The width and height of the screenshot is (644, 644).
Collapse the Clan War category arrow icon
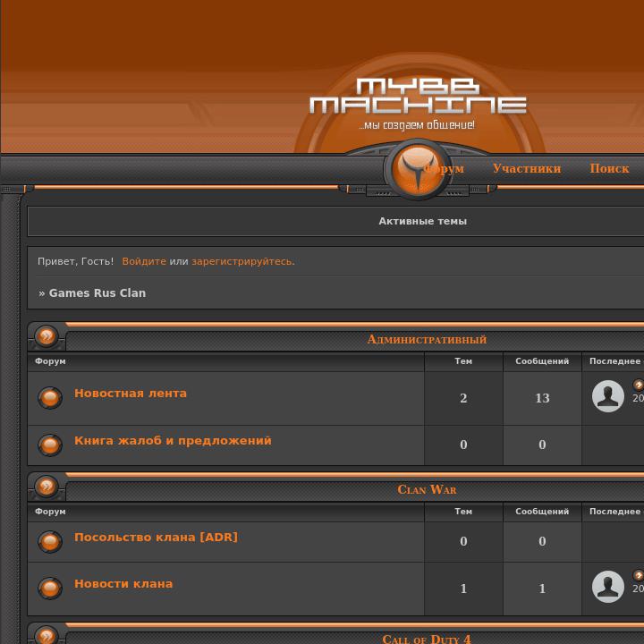(47, 487)
